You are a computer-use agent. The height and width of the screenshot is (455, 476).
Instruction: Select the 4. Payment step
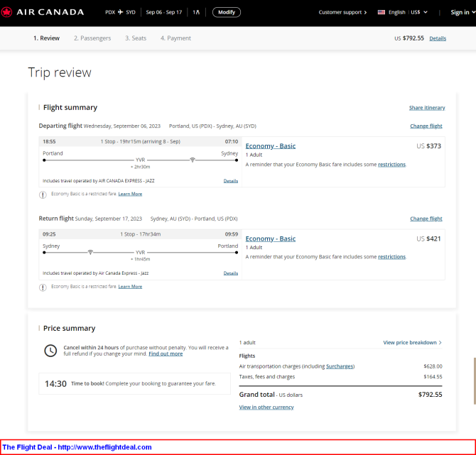tap(175, 38)
